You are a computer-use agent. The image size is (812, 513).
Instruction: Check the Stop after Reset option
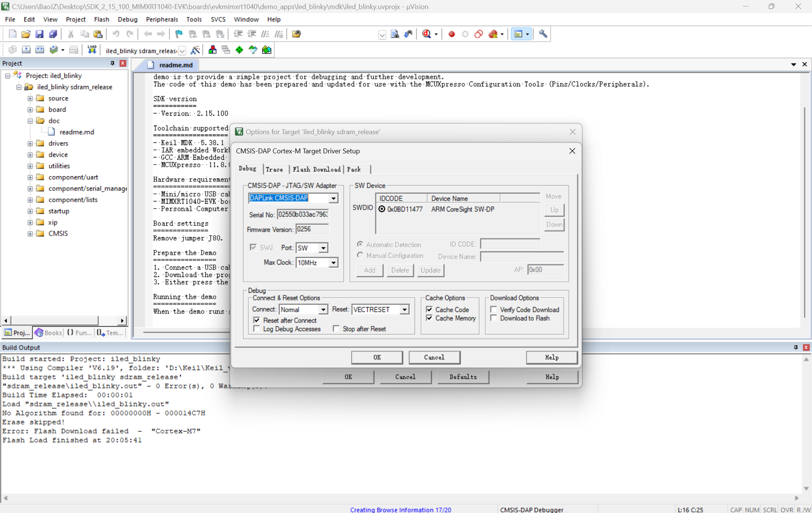point(336,329)
